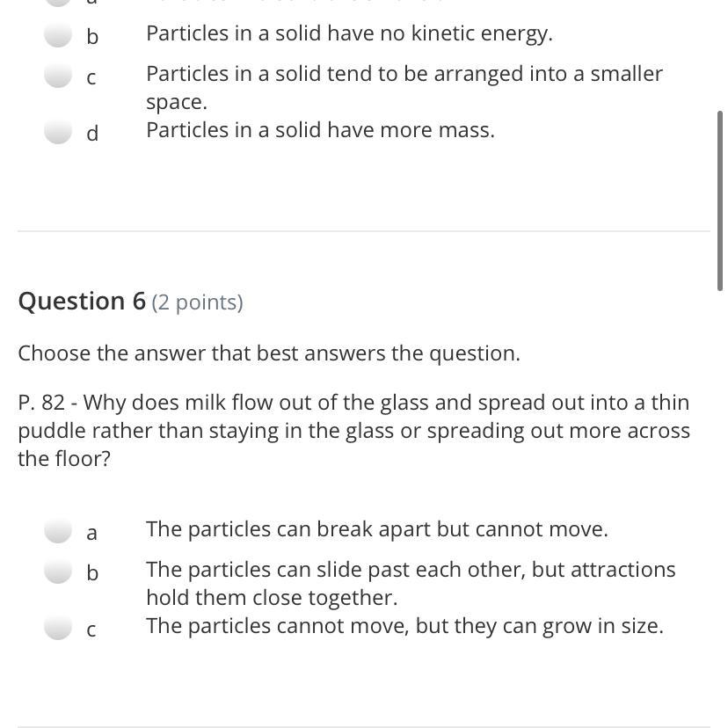
Task: Click letter label 'd' beside the more mass option
Action: (x=92, y=133)
